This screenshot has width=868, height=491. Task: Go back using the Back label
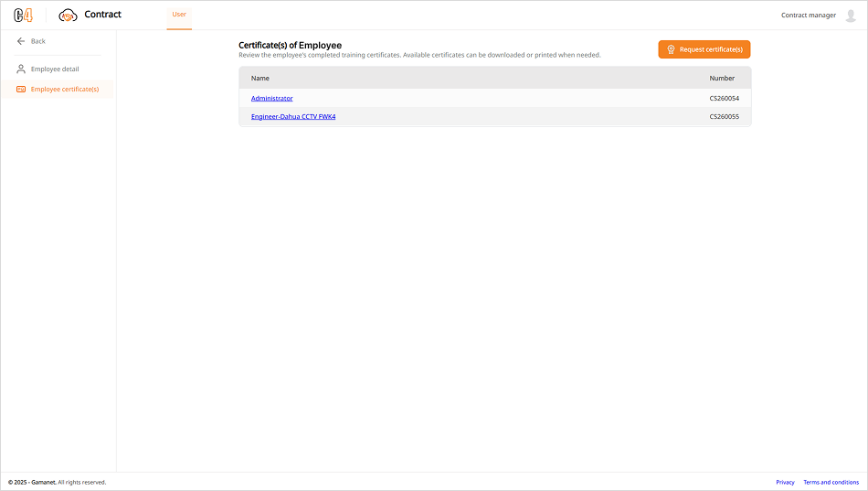[x=38, y=41]
